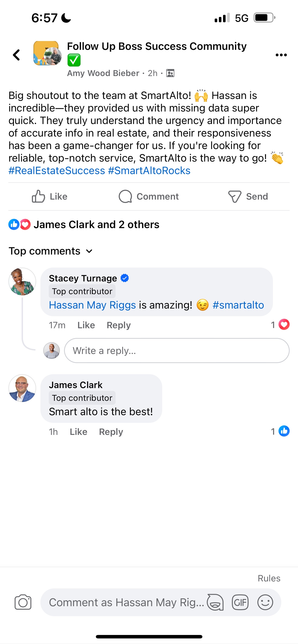The height and width of the screenshot is (644, 298).
Task: Open the GIF picker in comment bar
Action: (x=240, y=602)
